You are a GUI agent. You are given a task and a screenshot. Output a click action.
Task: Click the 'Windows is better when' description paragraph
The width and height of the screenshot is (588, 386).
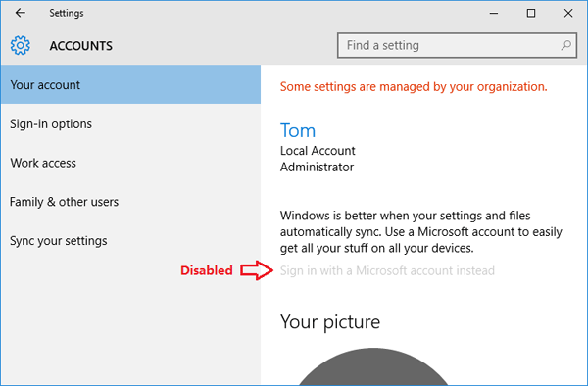[x=421, y=231]
